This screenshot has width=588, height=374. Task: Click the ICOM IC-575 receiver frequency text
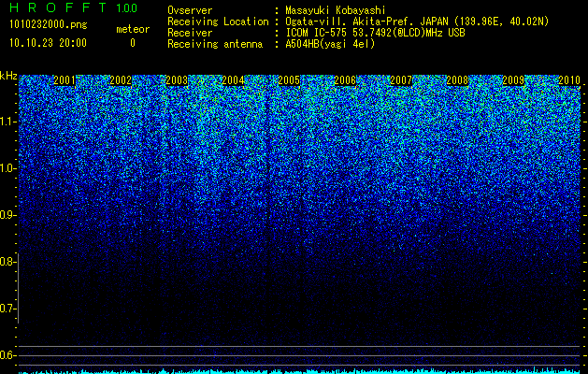point(376,33)
